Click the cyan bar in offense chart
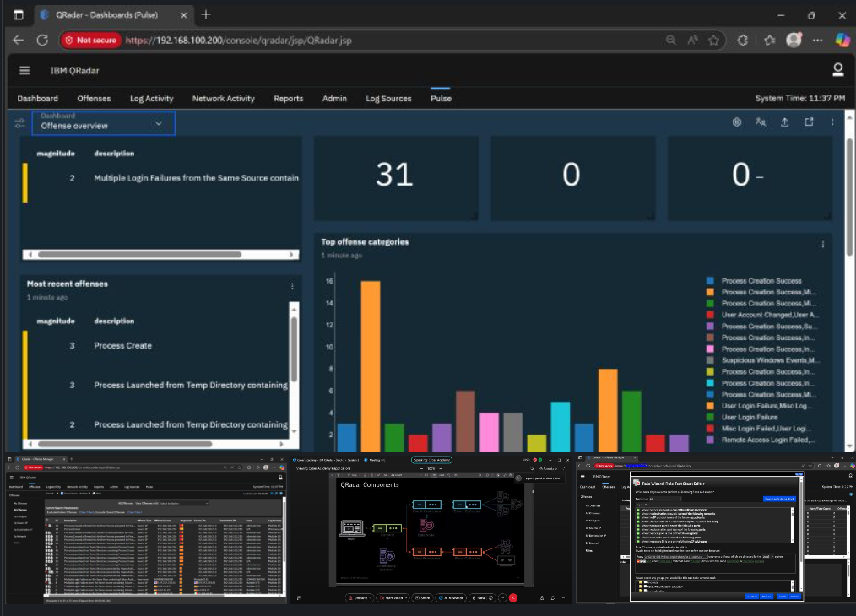This screenshot has height=616, width=856. point(560,427)
